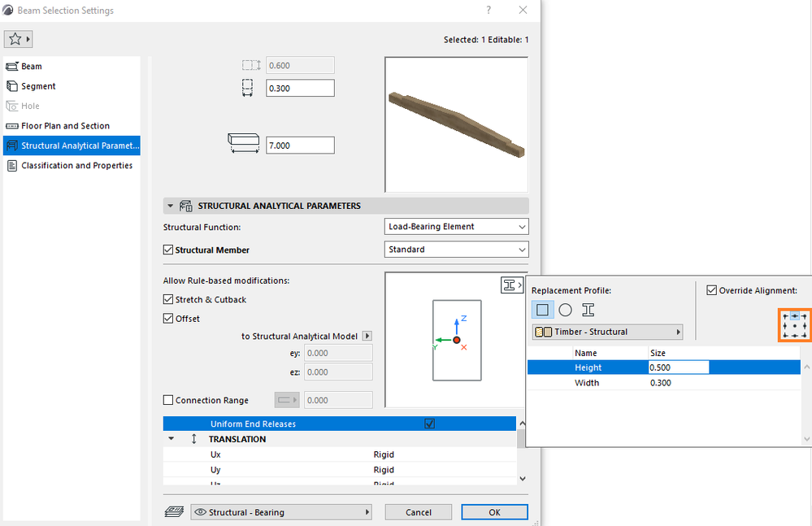This screenshot has height=526, width=812.
Task: Select the rectangular replacement profile
Action: [543, 310]
